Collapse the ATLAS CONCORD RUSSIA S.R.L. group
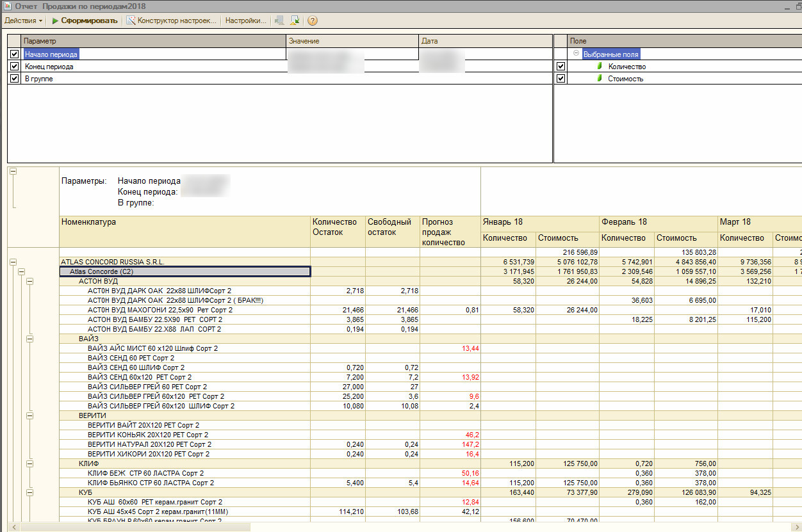The image size is (802, 532). (x=13, y=262)
